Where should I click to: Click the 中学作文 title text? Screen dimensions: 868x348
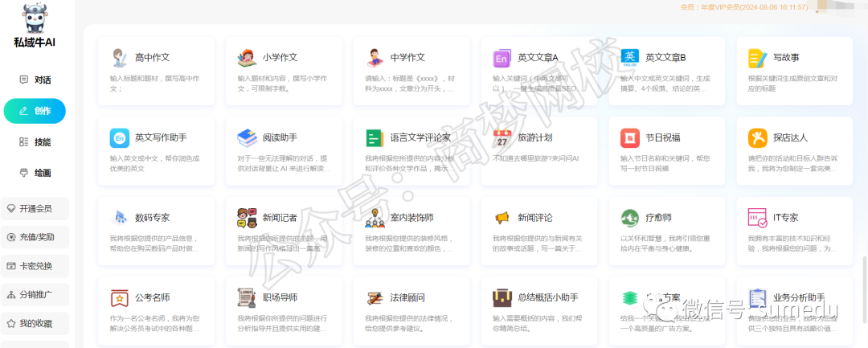click(x=407, y=58)
